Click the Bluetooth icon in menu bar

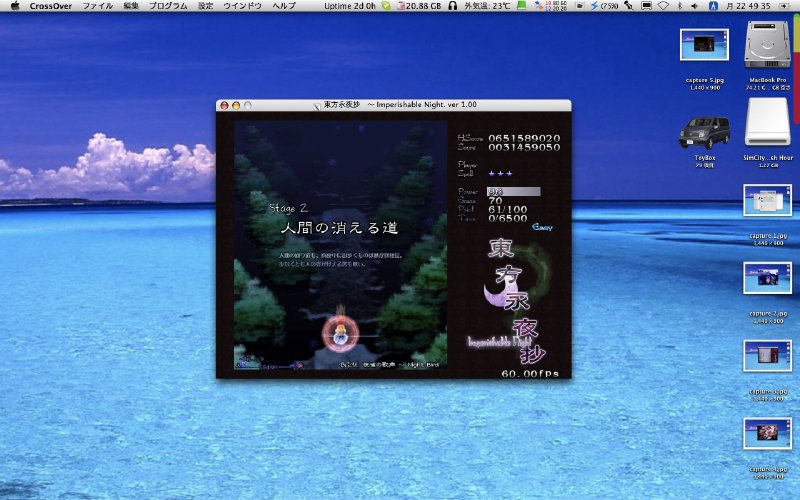tap(680, 6)
